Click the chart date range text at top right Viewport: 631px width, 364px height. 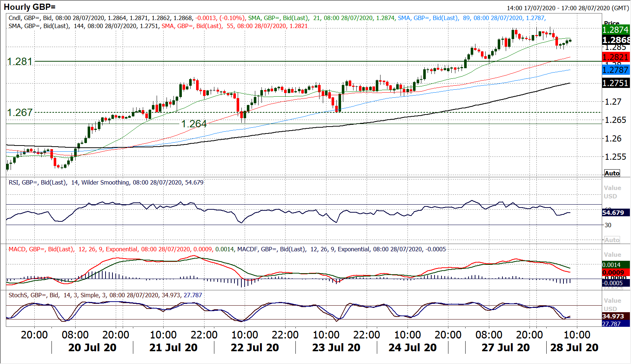tap(567, 8)
